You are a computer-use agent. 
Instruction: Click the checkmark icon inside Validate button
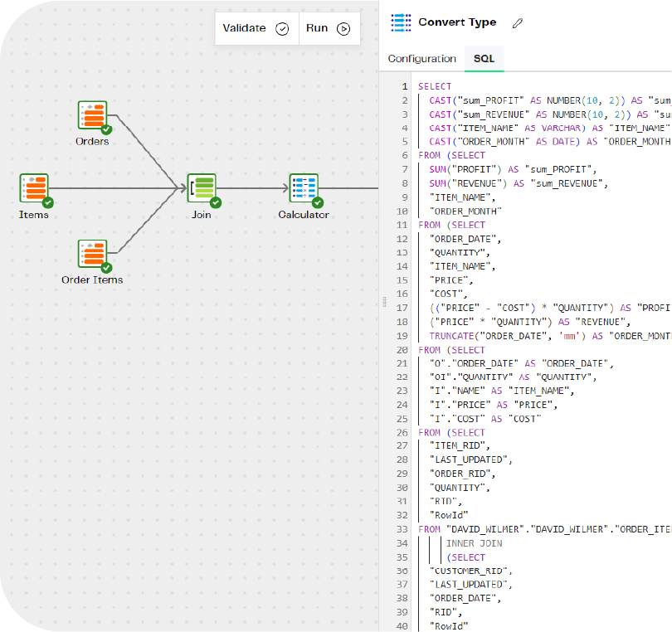[281, 28]
